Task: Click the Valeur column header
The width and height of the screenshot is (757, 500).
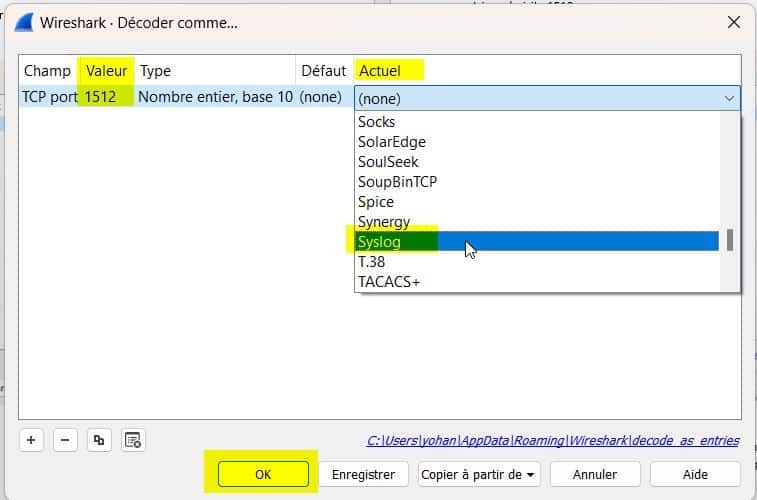Action: [107, 71]
